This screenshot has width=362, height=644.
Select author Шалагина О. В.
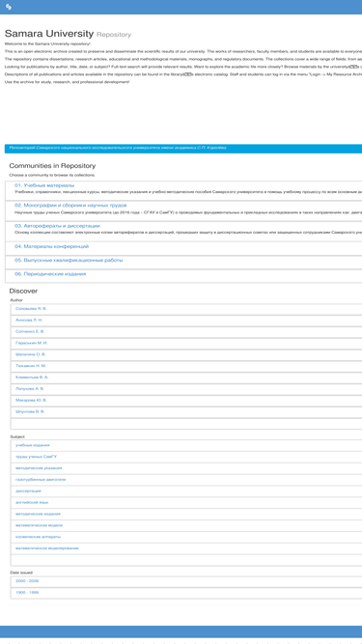(31, 354)
